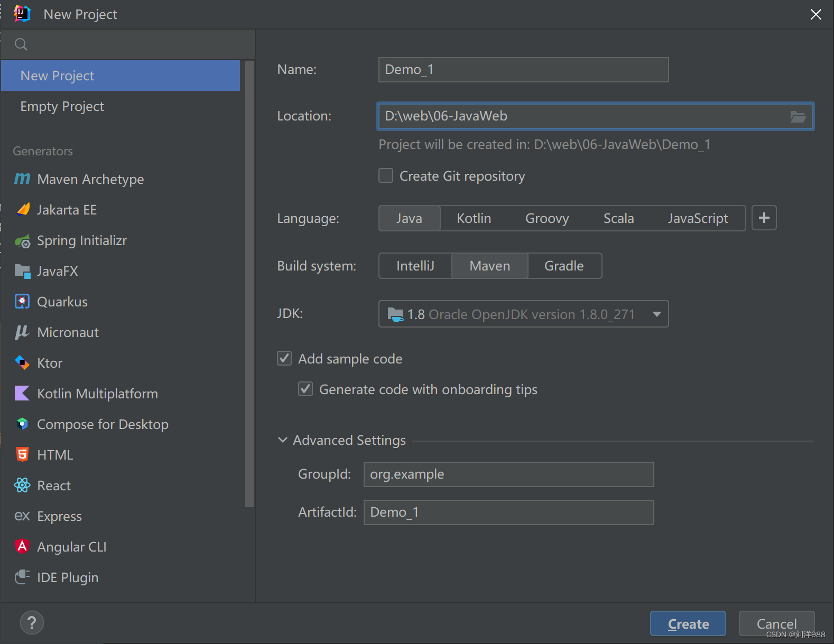The image size is (834, 644).
Task: Choose Gradle build system
Action: [564, 266]
